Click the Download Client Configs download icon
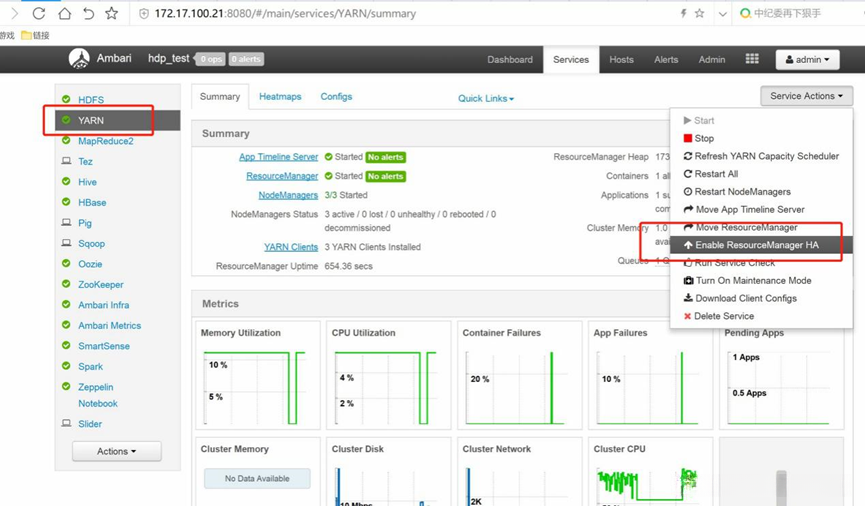This screenshot has height=506, width=865. (x=688, y=298)
